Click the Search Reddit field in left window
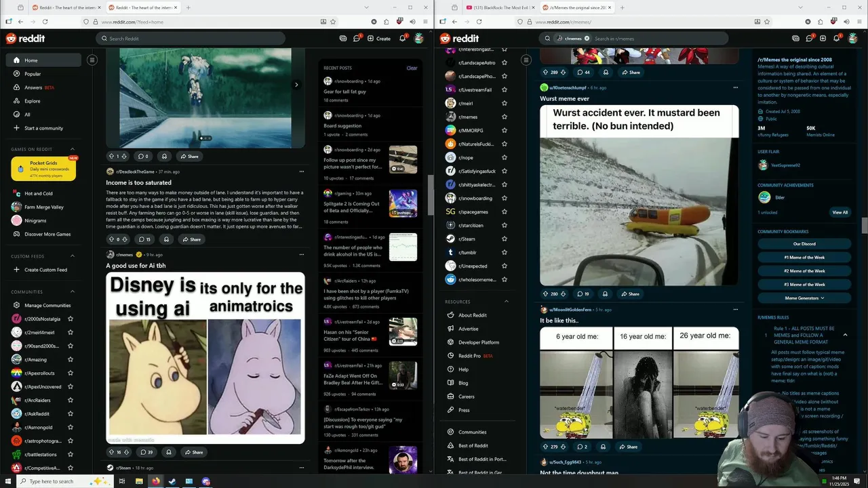 tap(191, 39)
